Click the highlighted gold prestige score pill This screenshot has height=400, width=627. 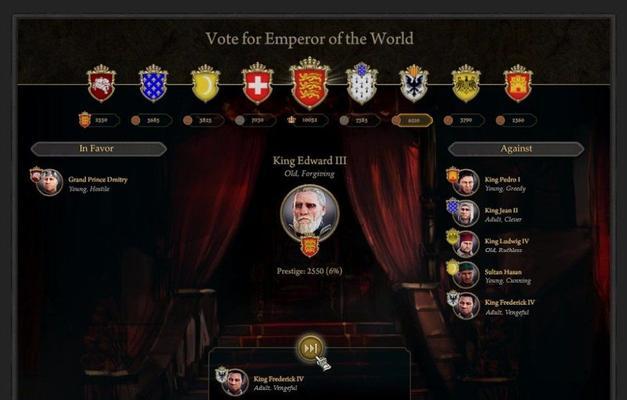(x=412, y=120)
